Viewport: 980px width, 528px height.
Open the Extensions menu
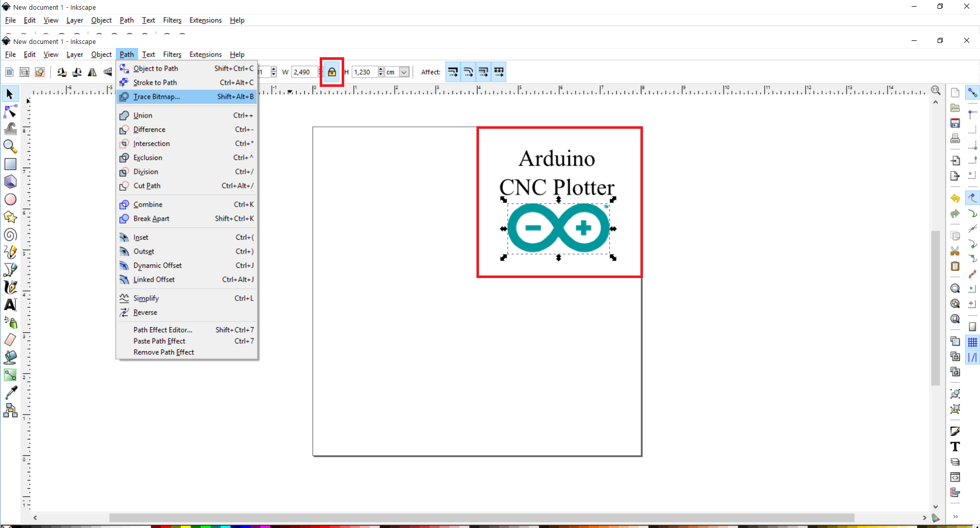[x=205, y=54]
